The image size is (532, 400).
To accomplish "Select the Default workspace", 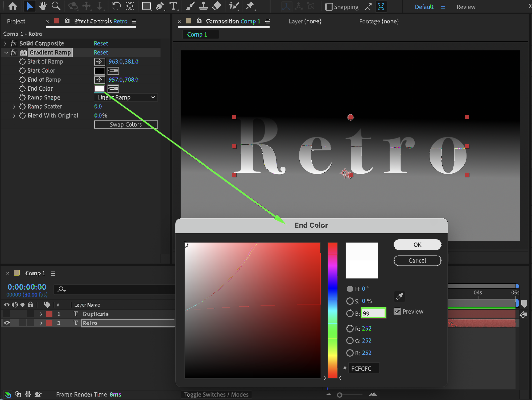I will 424,7.
